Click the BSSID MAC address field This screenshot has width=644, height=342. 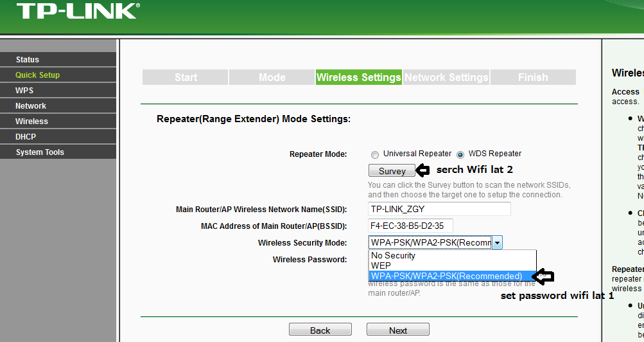pos(410,226)
